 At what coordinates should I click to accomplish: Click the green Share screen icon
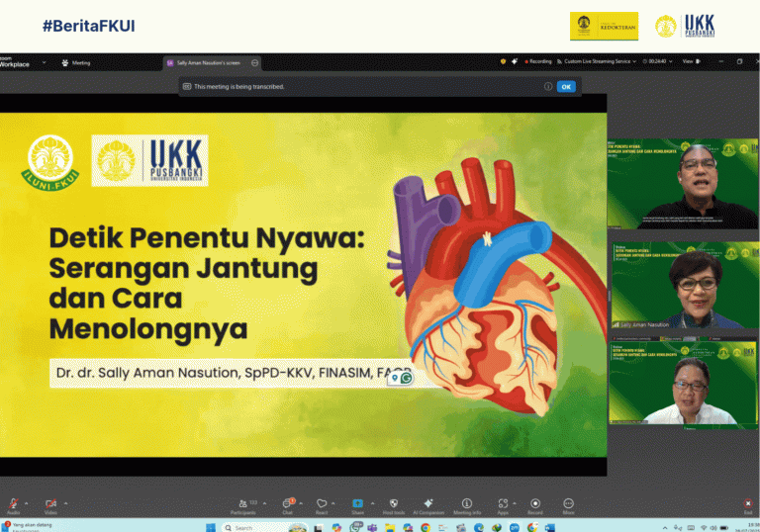click(x=357, y=504)
